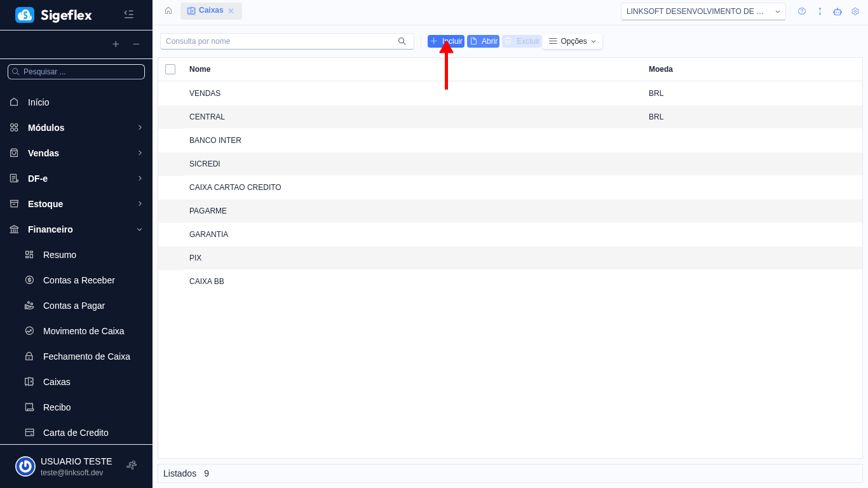Screen dimensions: 868x488
Task: Collapse the Financeiro sidebar section
Action: click(76, 229)
